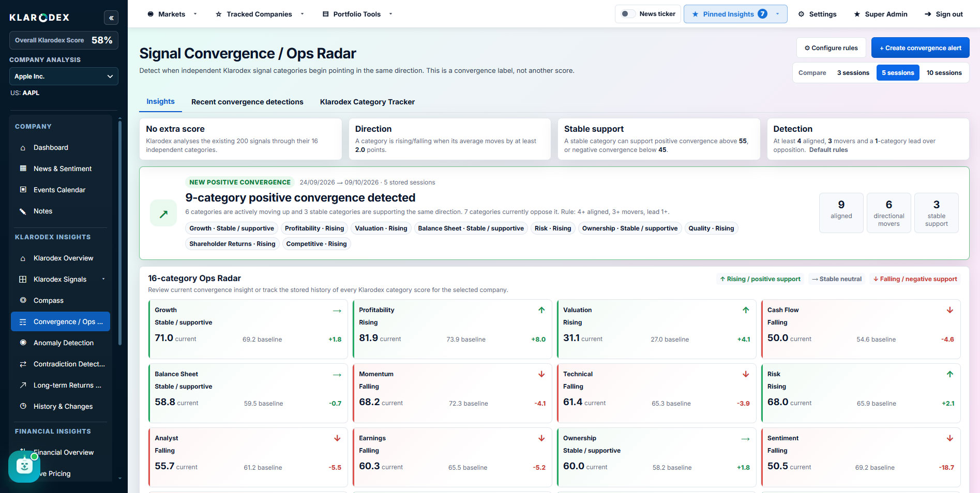Click the Shareholder Returns · Rising chip

point(232,244)
